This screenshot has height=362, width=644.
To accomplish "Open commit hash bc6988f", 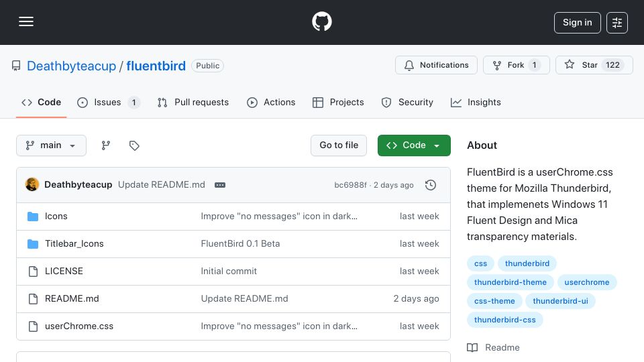I will coord(350,185).
